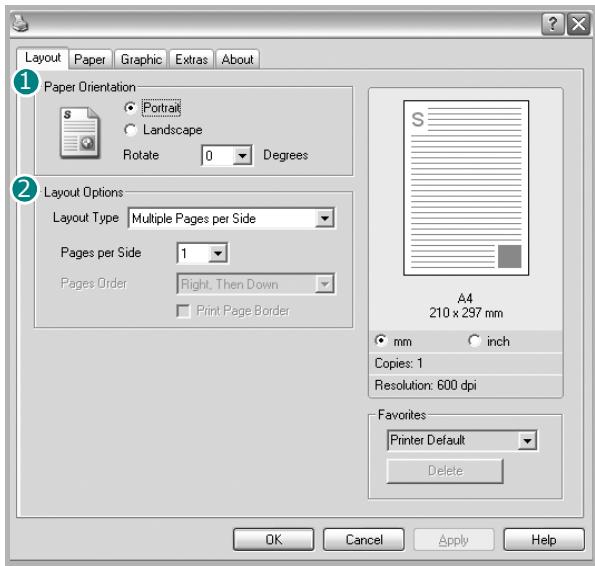Switch to the Extras tab

(x=191, y=60)
